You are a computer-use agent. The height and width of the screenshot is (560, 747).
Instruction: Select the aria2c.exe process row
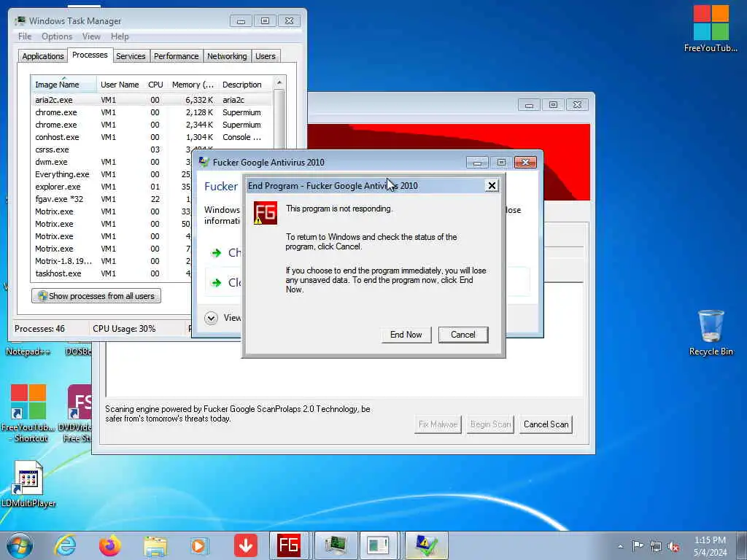pos(152,100)
